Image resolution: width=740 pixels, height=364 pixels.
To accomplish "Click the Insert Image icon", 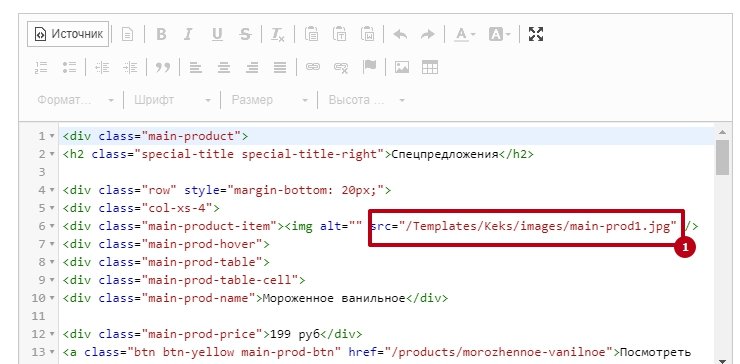I will pos(402,68).
